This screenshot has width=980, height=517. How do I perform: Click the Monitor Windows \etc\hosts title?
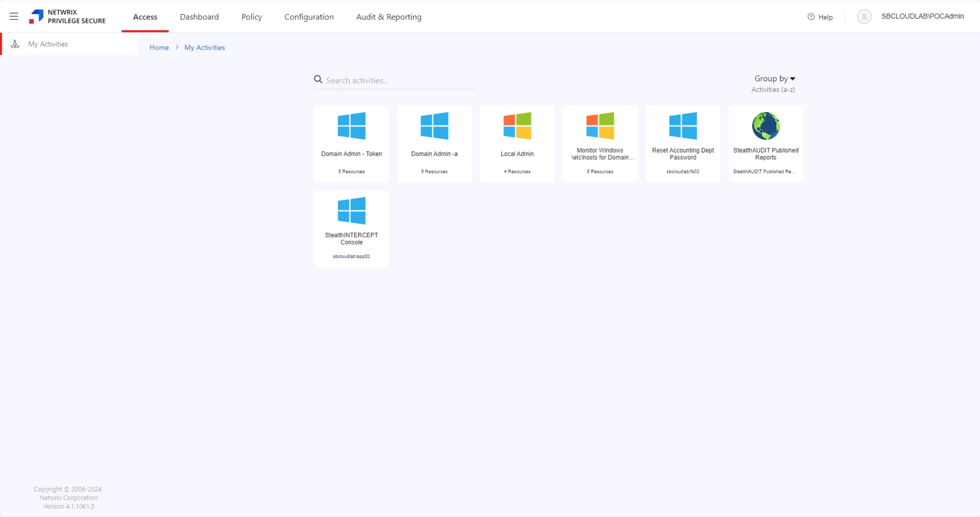[x=602, y=154]
